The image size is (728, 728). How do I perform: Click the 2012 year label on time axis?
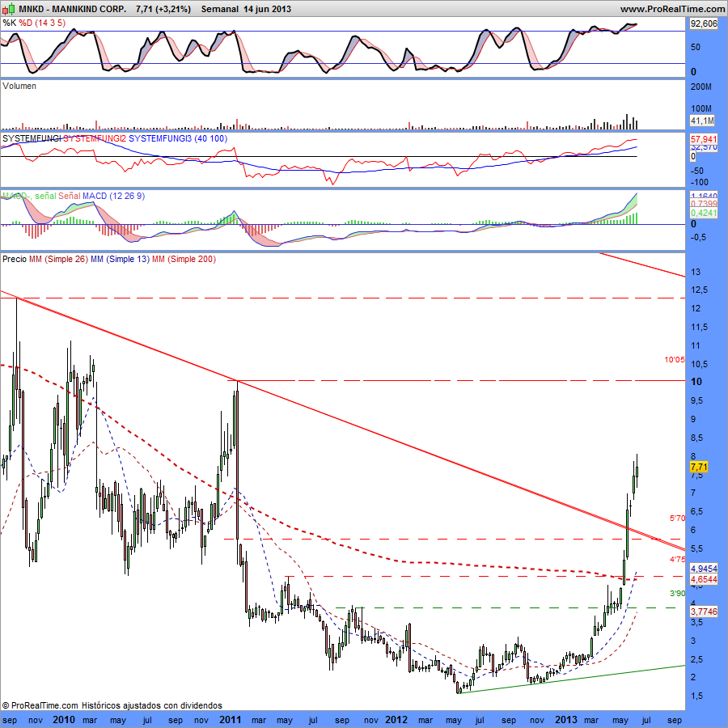click(396, 720)
